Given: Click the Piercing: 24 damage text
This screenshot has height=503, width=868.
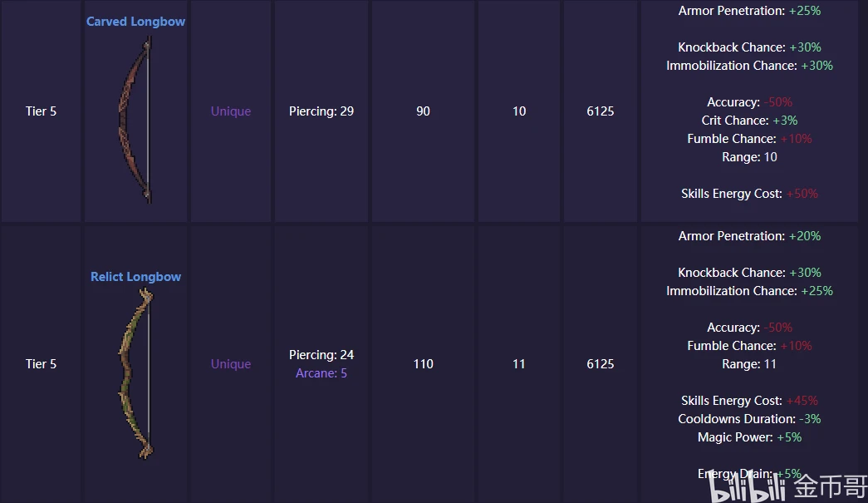Looking at the screenshot, I should tap(321, 354).
